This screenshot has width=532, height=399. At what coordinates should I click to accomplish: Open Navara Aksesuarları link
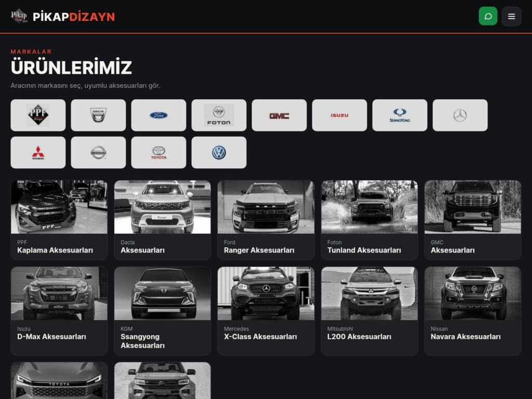[465, 337]
